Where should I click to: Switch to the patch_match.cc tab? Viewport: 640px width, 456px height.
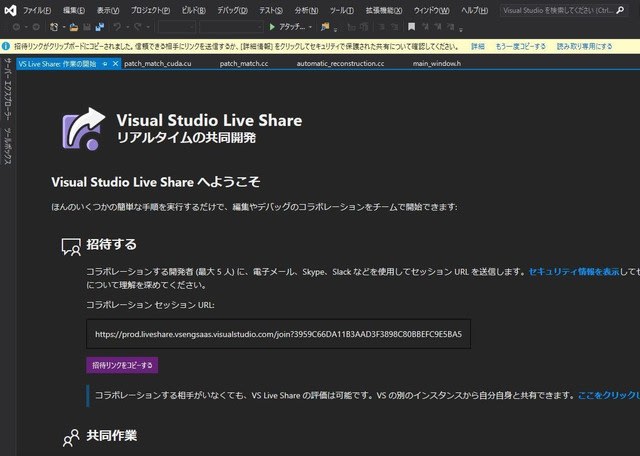click(x=244, y=64)
